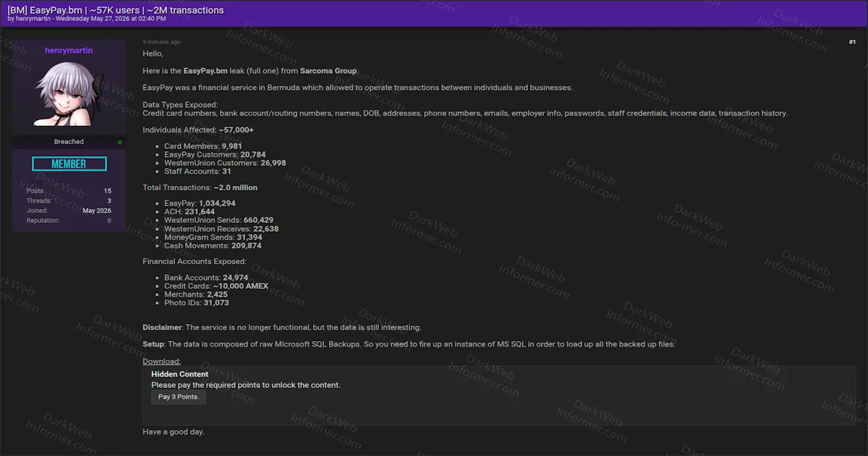Click the Threads count value 3

pyautogui.click(x=109, y=200)
